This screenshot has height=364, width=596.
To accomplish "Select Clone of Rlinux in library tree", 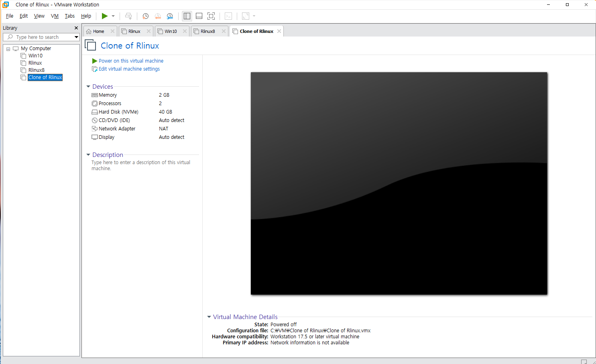I will tap(45, 77).
